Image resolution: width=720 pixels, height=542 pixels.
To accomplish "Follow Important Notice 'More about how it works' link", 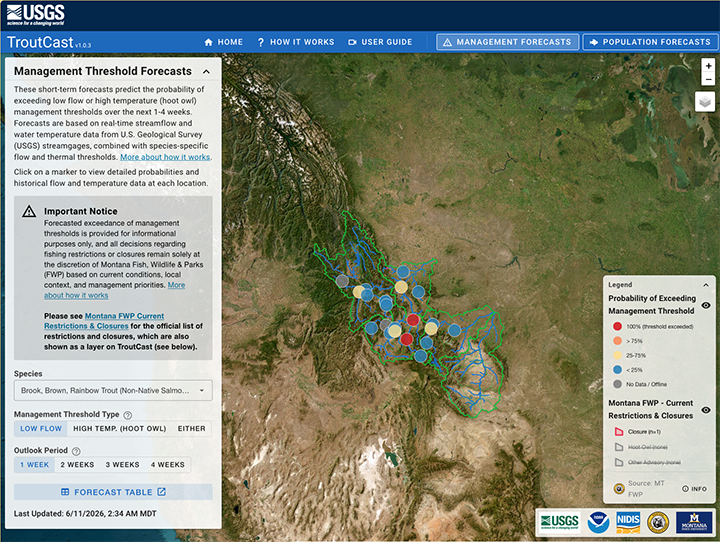I will 114,290.
